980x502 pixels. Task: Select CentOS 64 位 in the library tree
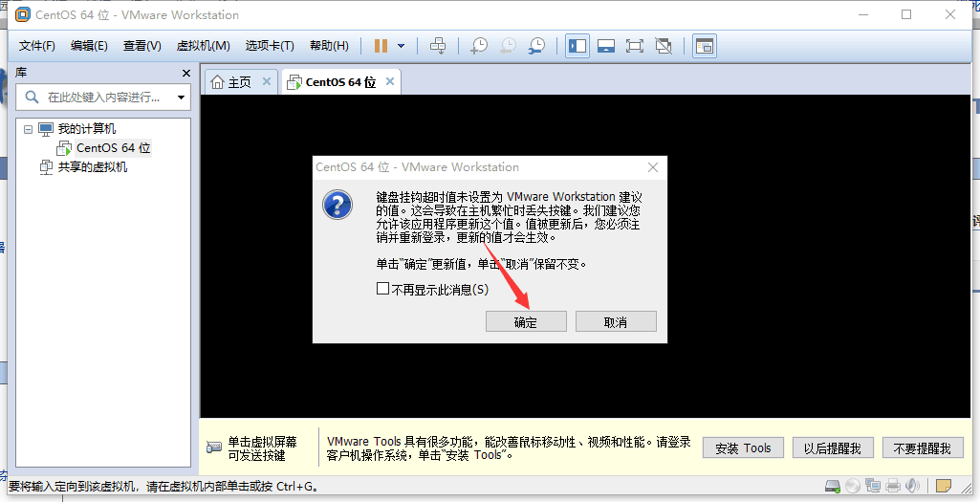pyautogui.click(x=113, y=148)
